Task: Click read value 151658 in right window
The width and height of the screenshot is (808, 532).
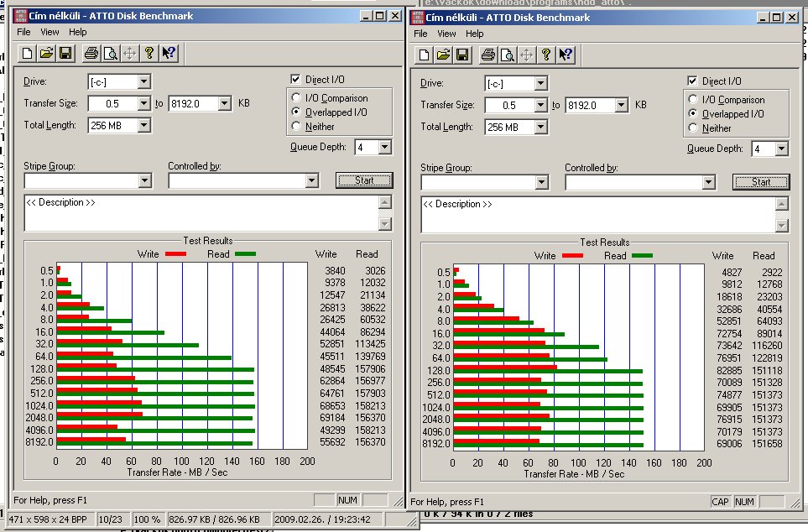Action: (767, 444)
